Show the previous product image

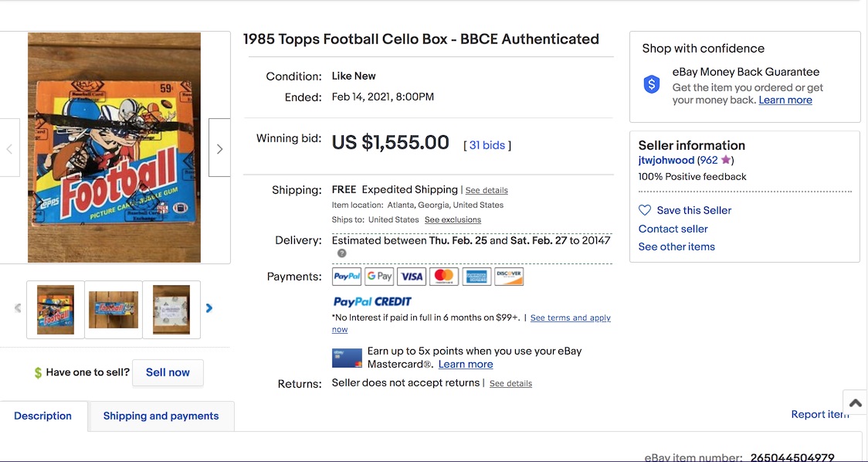(9, 148)
